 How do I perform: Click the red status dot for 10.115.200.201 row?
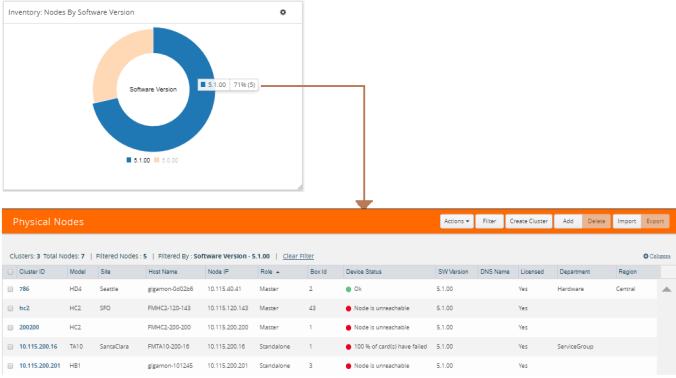pyautogui.click(x=348, y=366)
